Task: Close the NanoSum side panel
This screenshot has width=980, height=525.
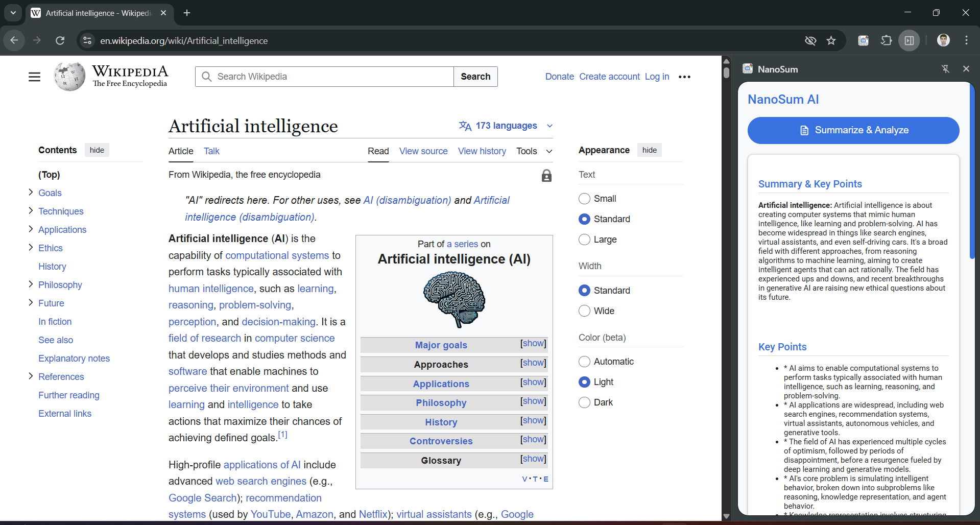Action: point(966,69)
